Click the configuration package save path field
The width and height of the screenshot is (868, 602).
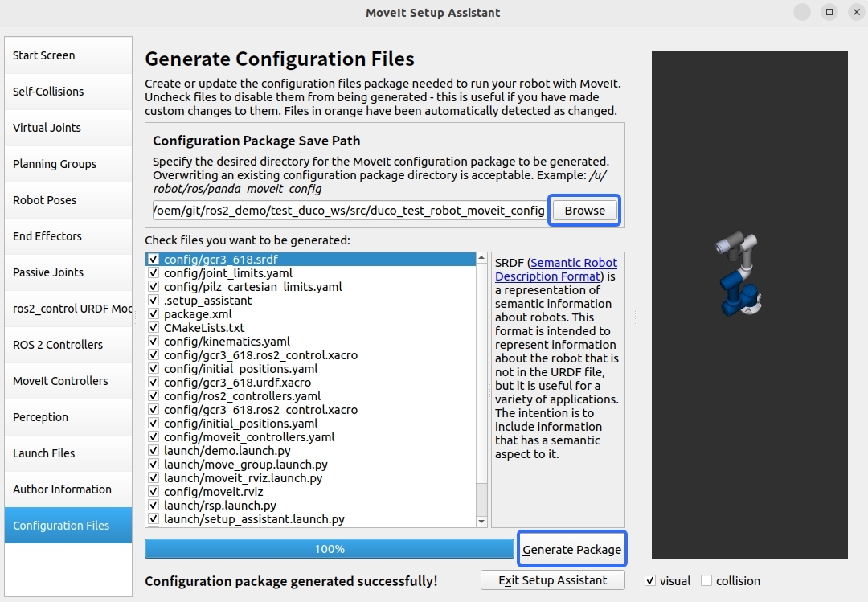coord(349,211)
